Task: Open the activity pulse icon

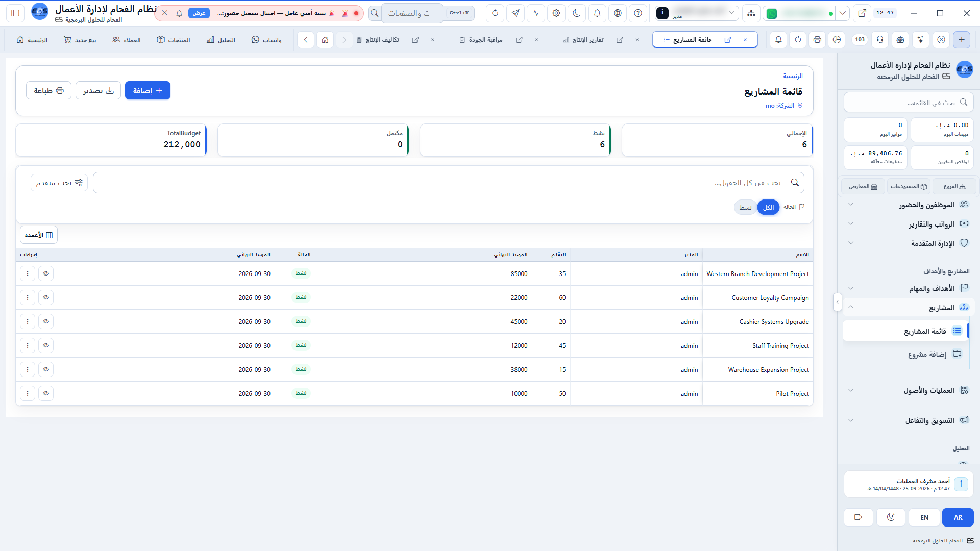Action: [536, 13]
